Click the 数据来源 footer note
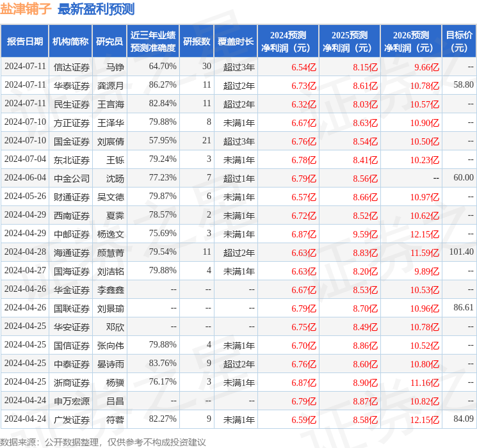Viewport: 477px width, 448px height. (103, 442)
